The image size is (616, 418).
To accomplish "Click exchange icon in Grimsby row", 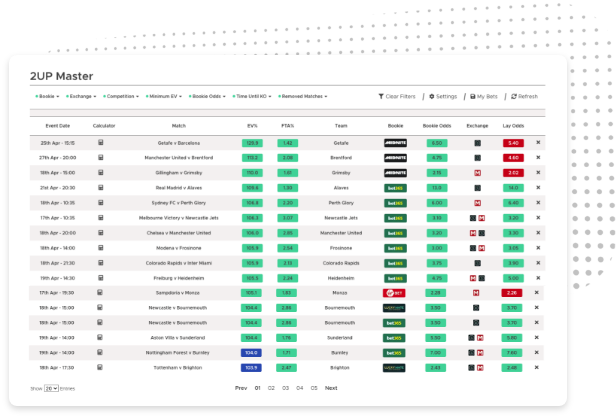I will coord(477,173).
